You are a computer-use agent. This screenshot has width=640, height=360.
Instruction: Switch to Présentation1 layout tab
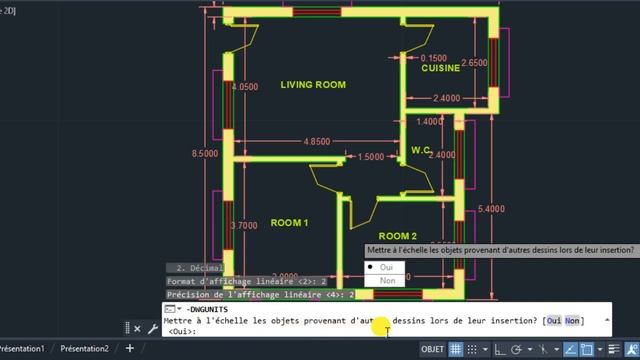[x=22, y=349]
